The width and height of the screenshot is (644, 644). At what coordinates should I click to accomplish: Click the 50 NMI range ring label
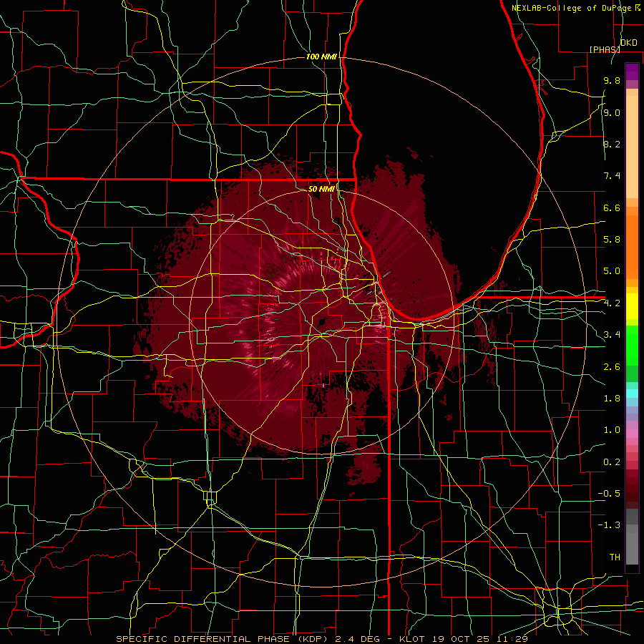point(321,189)
